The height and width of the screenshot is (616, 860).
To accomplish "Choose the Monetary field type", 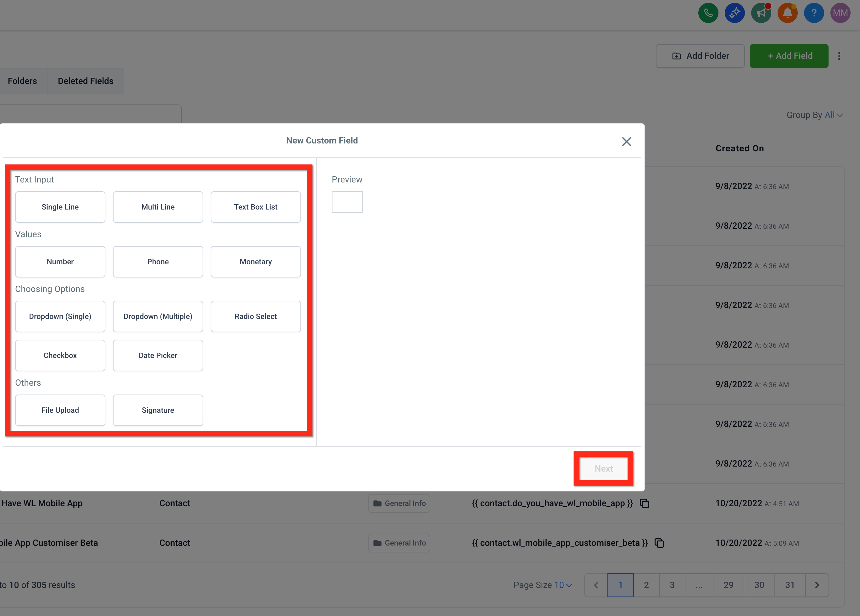I will tap(256, 262).
